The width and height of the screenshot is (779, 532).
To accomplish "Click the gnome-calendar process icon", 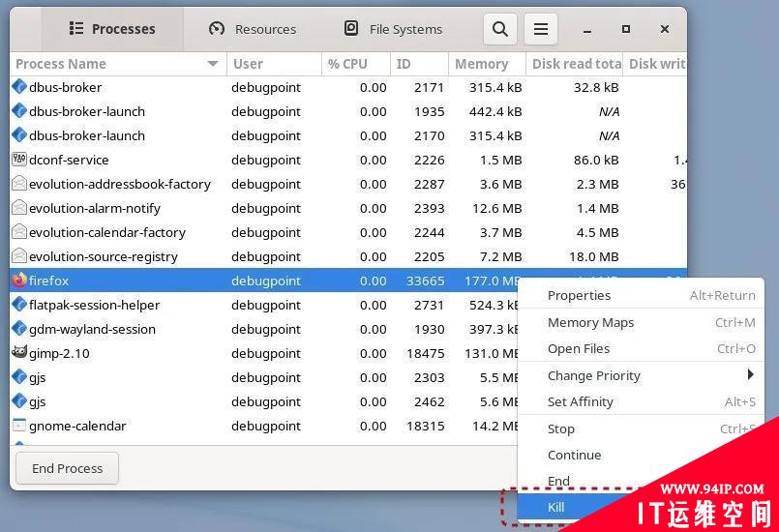I will pos(19,426).
